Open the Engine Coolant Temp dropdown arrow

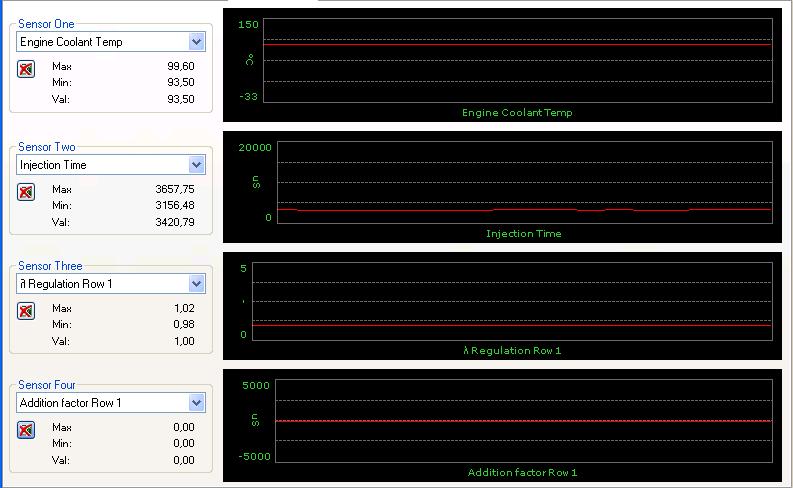(196, 42)
